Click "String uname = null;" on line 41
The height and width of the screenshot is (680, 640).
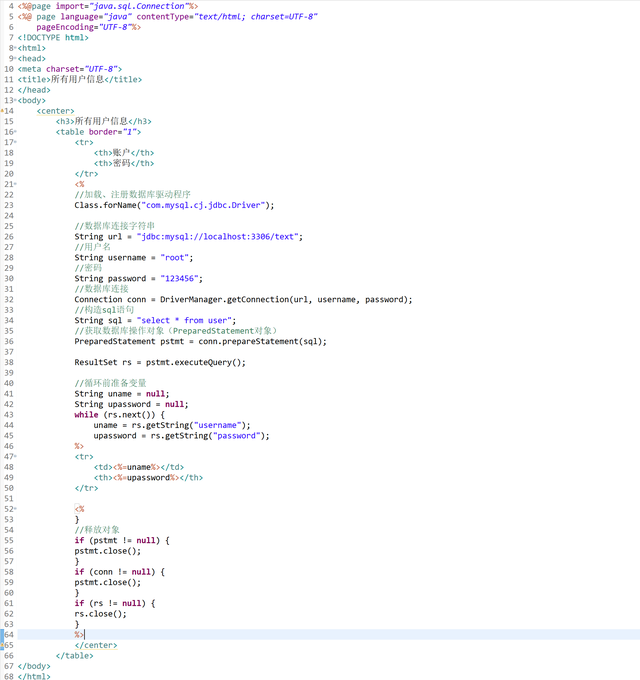tap(122, 394)
